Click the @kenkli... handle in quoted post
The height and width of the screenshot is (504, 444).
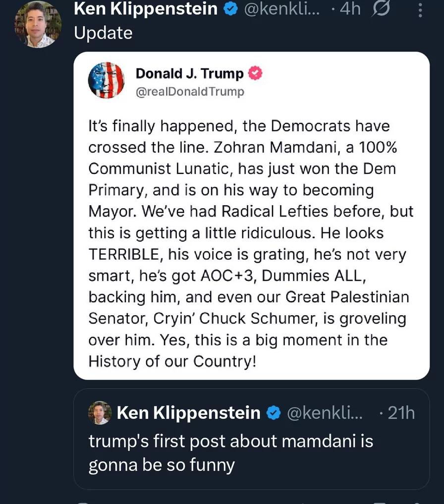(325, 413)
